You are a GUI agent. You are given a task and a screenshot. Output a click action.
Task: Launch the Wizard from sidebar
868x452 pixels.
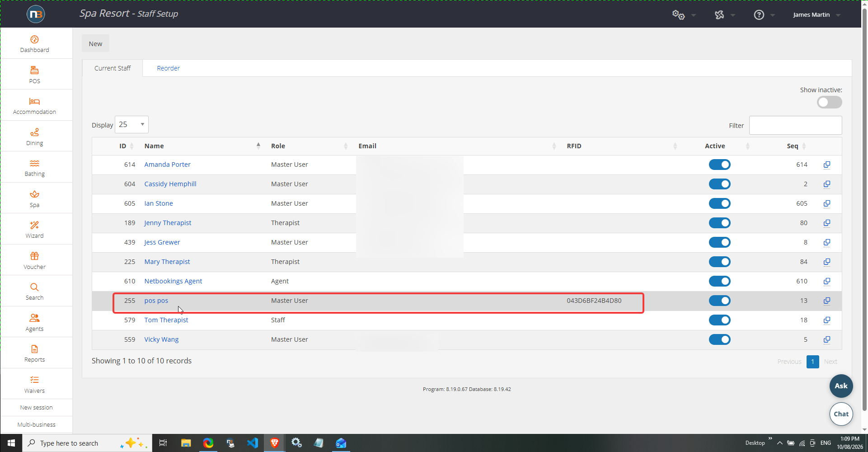click(35, 230)
